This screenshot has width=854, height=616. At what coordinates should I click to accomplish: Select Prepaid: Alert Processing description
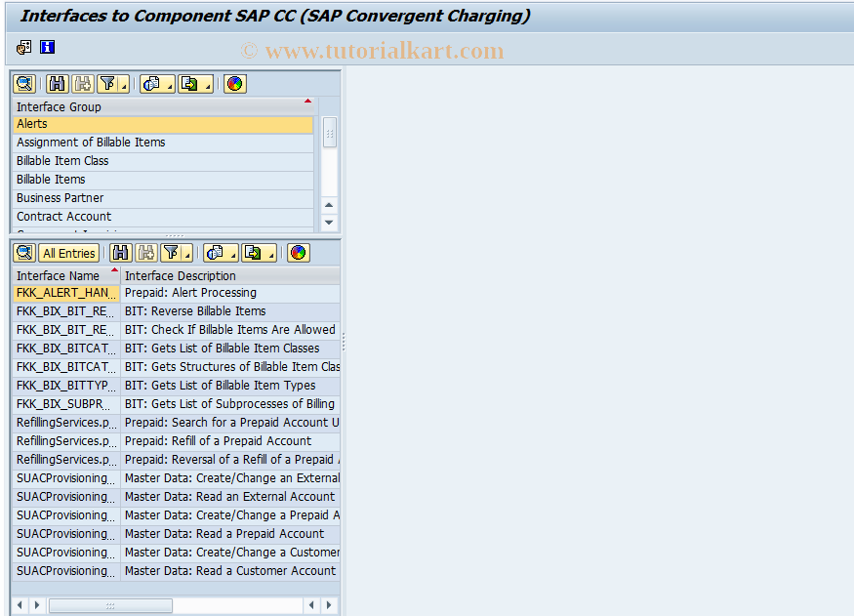click(x=231, y=293)
